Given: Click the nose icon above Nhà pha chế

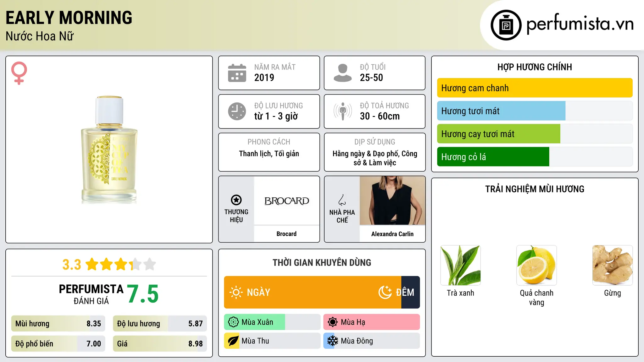Looking at the screenshot, I should (342, 200).
